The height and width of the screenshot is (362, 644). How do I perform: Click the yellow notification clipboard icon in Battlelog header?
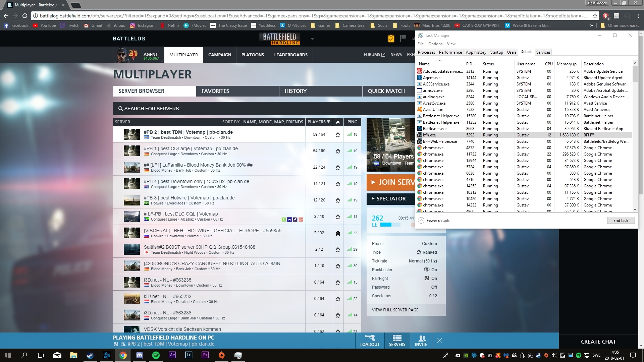pyautogui.click(x=391, y=39)
